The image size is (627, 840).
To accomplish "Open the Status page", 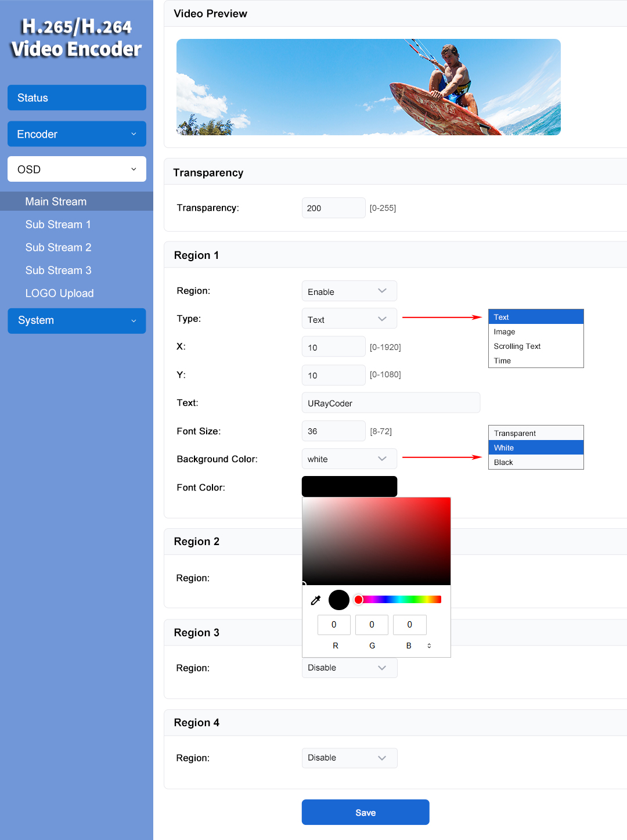I will [x=77, y=98].
